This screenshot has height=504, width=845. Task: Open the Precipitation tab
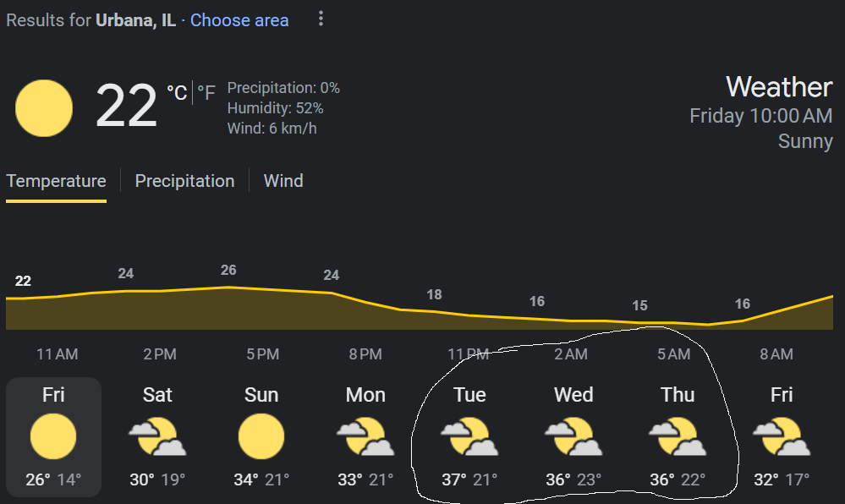[x=184, y=181]
